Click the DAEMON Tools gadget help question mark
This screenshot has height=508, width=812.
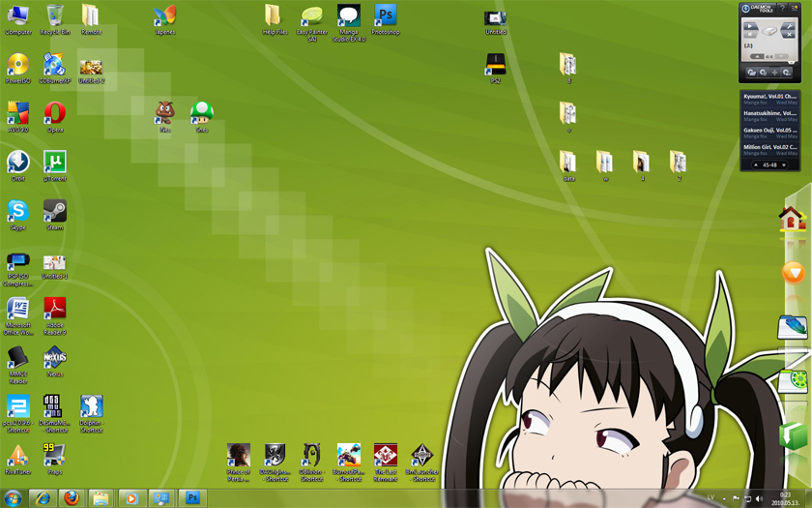tap(782, 9)
